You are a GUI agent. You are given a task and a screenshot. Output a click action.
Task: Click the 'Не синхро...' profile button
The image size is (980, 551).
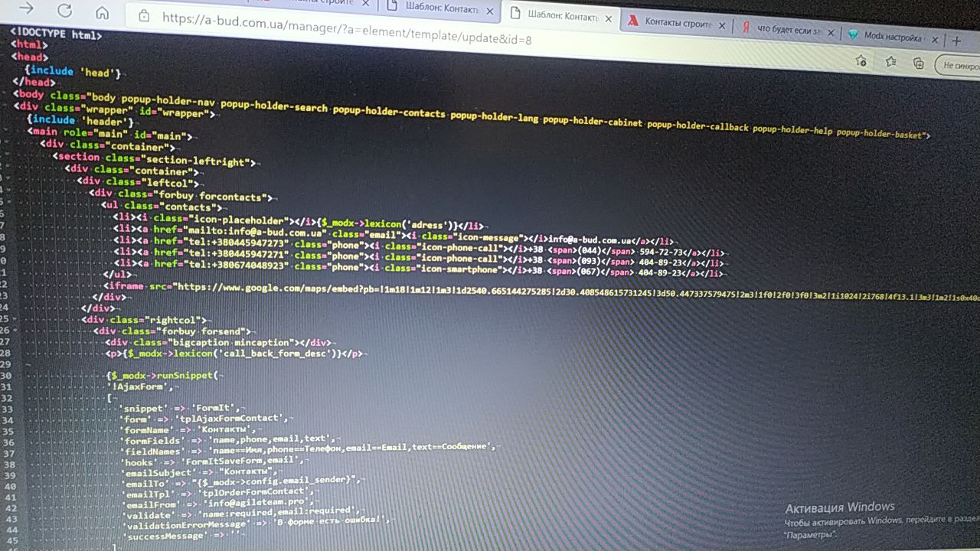pyautogui.click(x=959, y=66)
